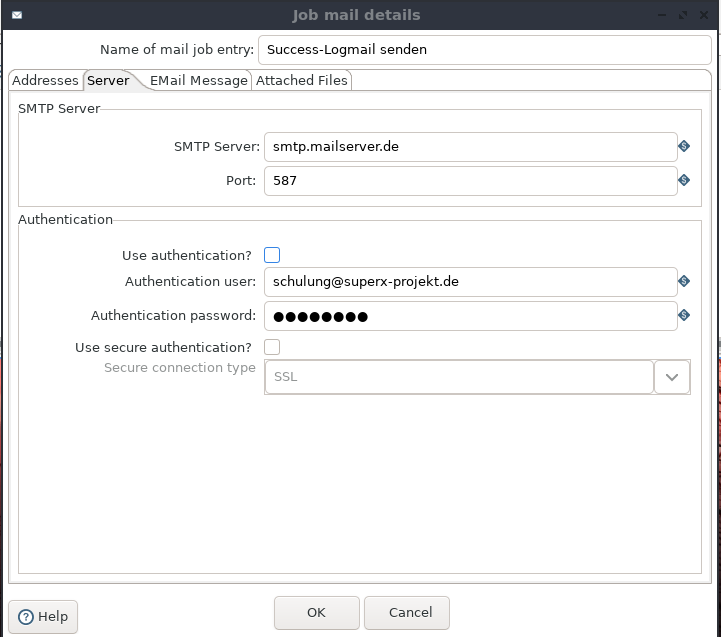Select the Attached Files tab
Image resolution: width=721 pixels, height=637 pixels.
pyautogui.click(x=302, y=80)
